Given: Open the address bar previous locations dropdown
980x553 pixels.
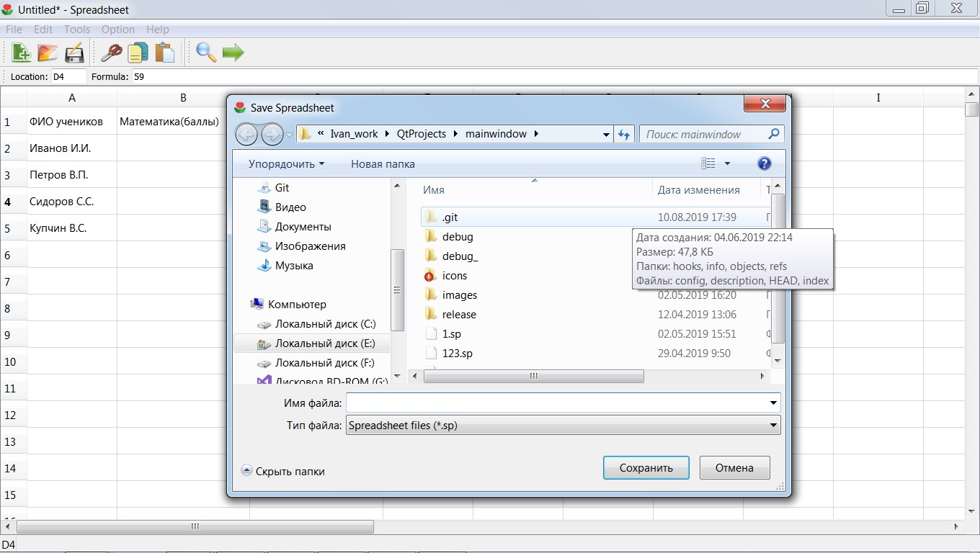Looking at the screenshot, I should 606,134.
